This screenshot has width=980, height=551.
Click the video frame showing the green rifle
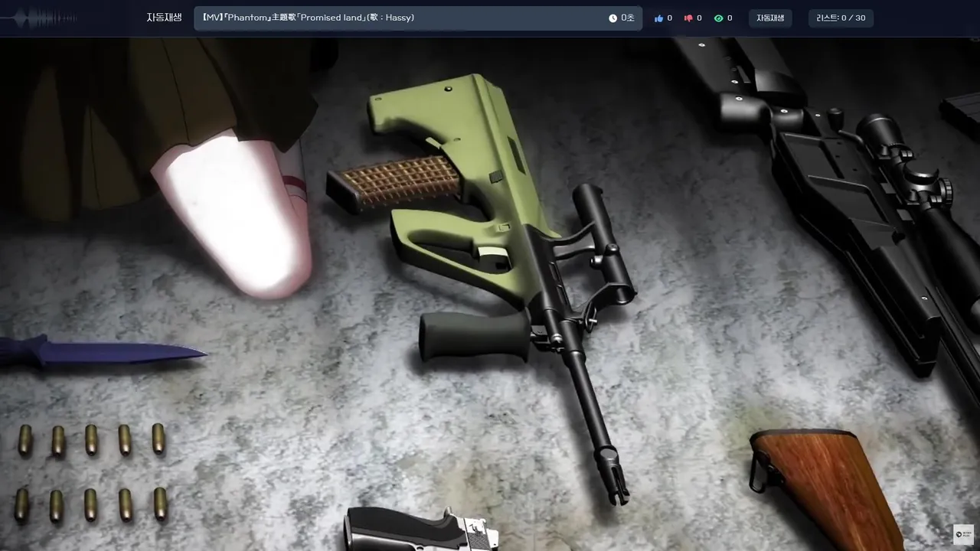pyautogui.click(x=490, y=294)
